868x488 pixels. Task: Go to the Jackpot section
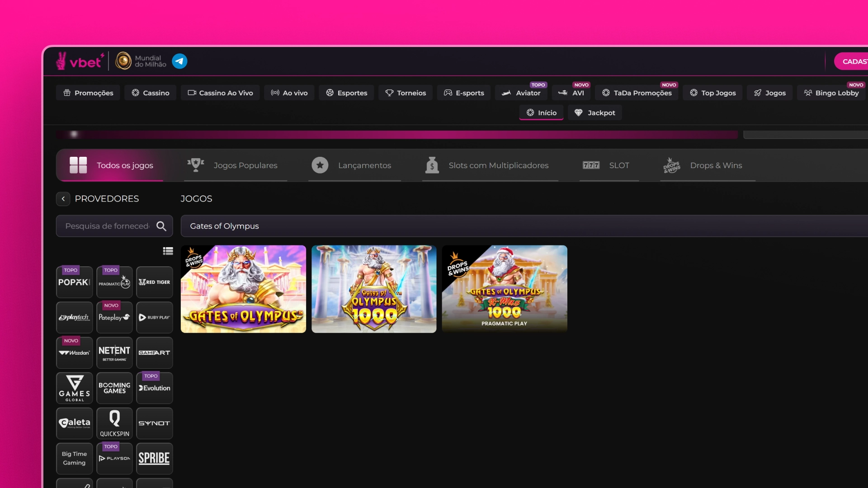594,113
